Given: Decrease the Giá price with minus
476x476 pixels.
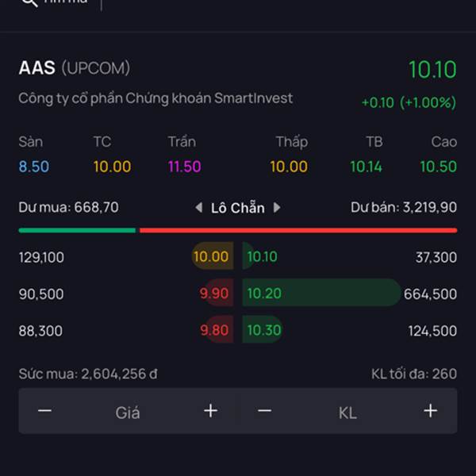Looking at the screenshot, I should click(45, 410).
